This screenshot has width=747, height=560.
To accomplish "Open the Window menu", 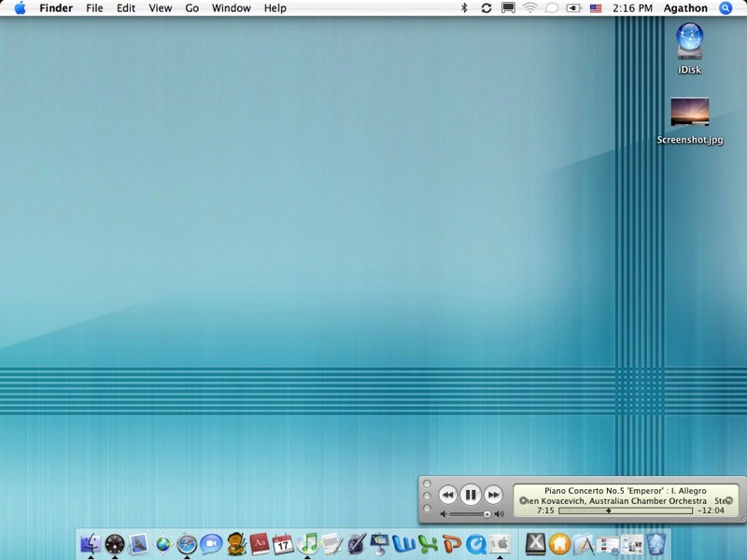I will [231, 8].
